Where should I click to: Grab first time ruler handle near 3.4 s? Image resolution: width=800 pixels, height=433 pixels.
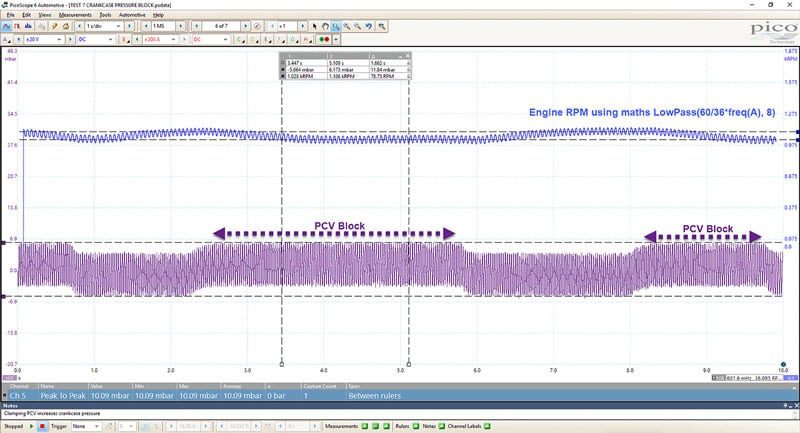pos(282,364)
